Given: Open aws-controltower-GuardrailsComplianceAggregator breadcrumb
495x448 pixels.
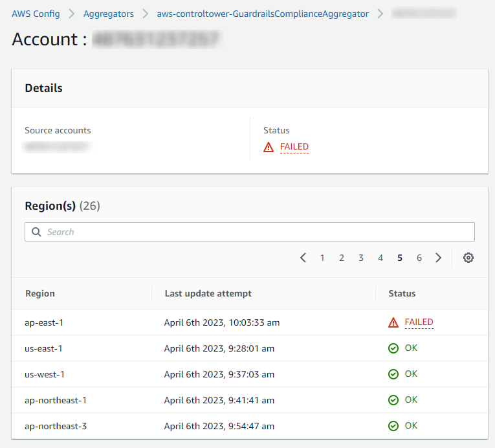Looking at the screenshot, I should point(263,14).
